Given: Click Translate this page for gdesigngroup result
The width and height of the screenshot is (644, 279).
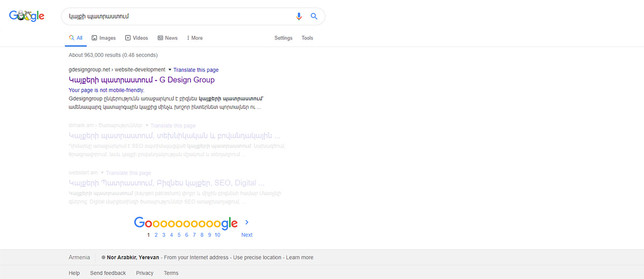Looking at the screenshot, I should click(196, 70).
